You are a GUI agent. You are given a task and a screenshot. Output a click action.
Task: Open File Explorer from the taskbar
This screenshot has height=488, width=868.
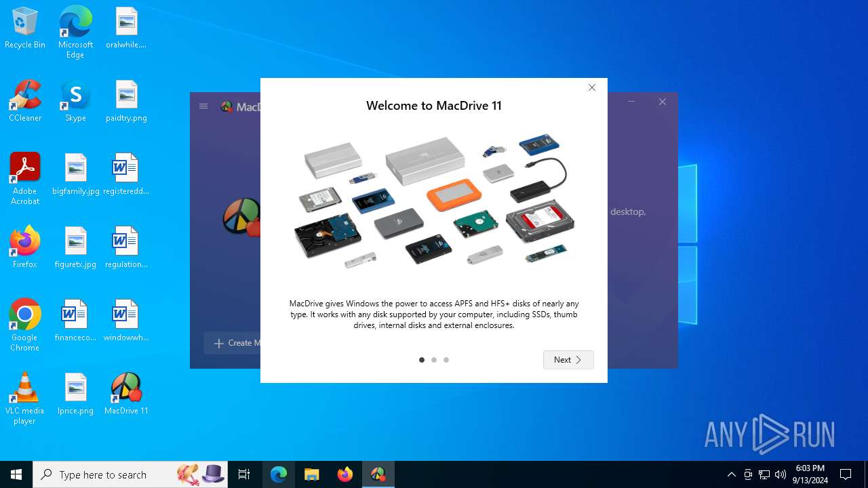[x=312, y=474]
